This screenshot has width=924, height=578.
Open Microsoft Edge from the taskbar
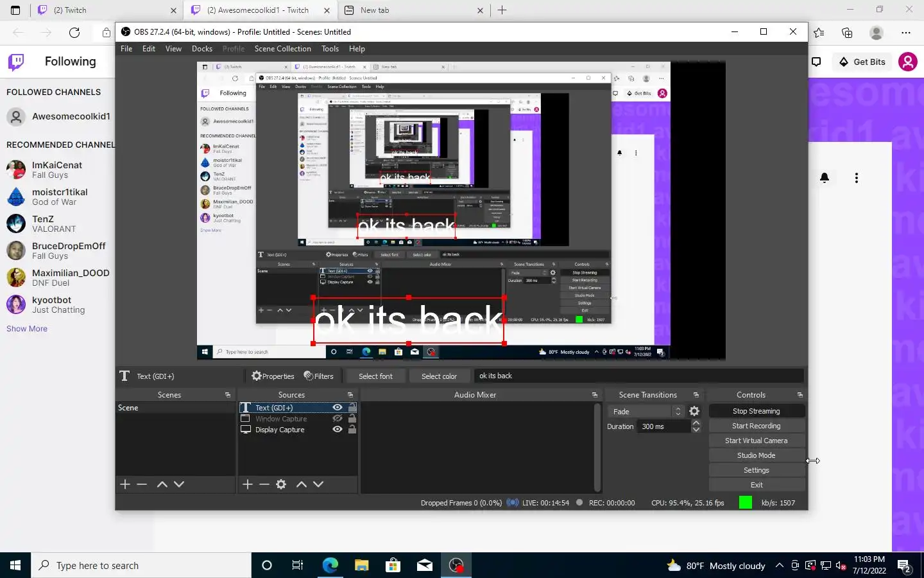pyautogui.click(x=330, y=565)
